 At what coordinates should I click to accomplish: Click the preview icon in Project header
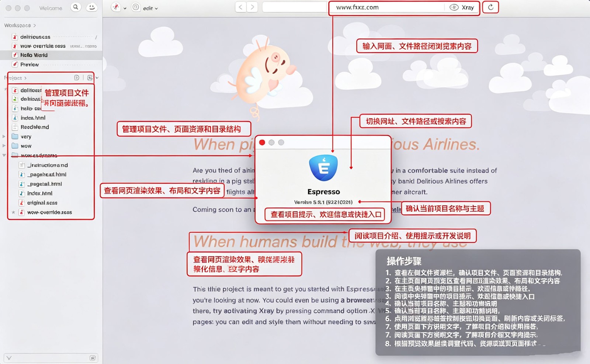[77, 77]
